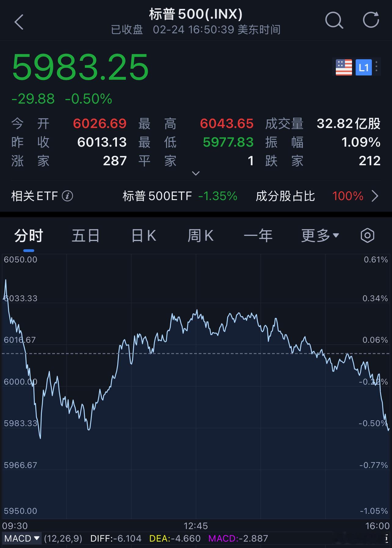This screenshot has width=392, height=548.
Task: Tap the US flag market icon
Action: coord(344,67)
